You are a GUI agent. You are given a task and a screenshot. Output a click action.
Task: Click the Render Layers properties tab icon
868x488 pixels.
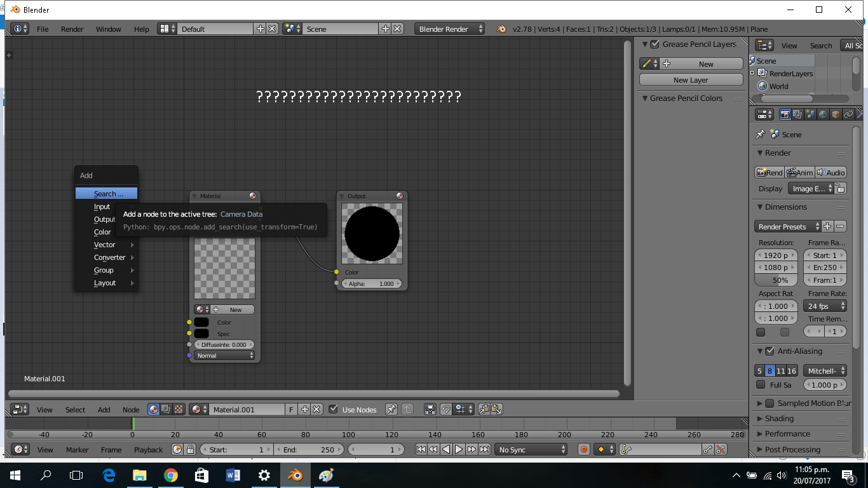(x=797, y=114)
